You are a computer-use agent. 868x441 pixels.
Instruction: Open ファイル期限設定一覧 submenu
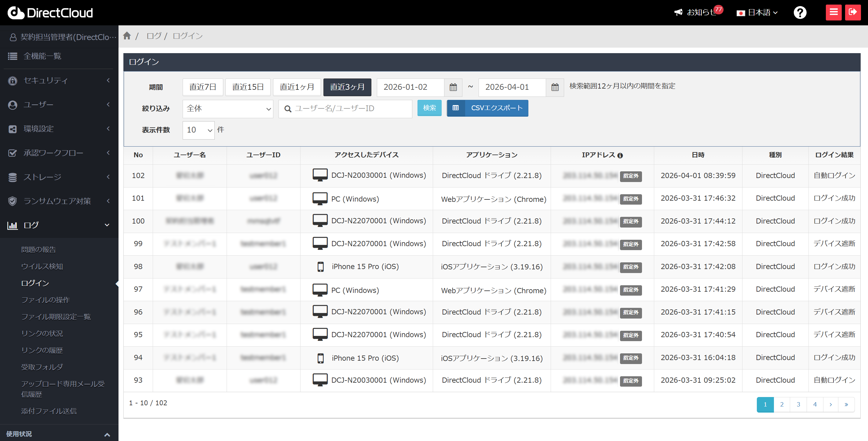pos(56,317)
